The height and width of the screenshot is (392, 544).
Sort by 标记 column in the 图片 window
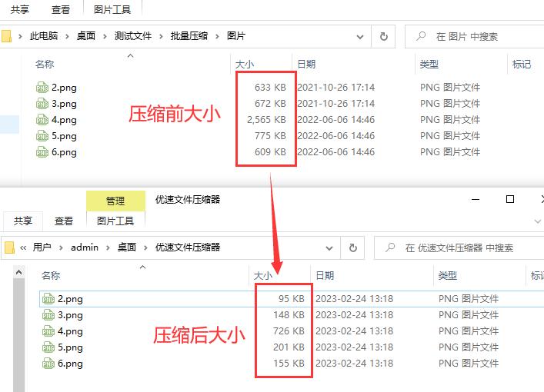pos(522,64)
